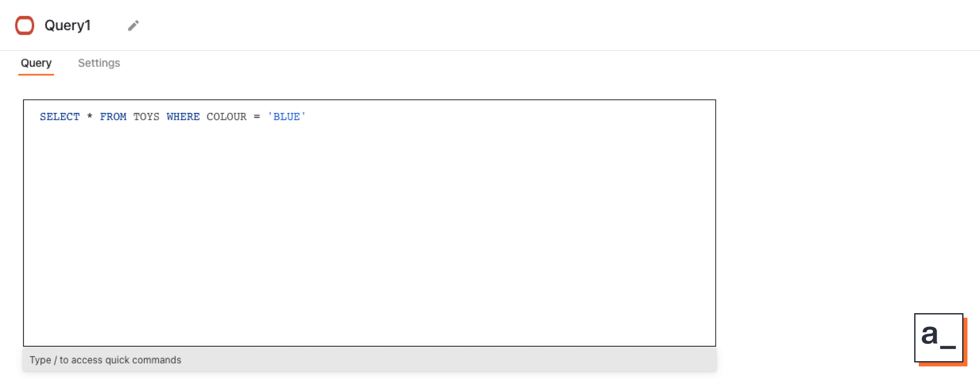Click the orange underline beneath the Query tab
The image size is (980, 379).
(x=36, y=75)
